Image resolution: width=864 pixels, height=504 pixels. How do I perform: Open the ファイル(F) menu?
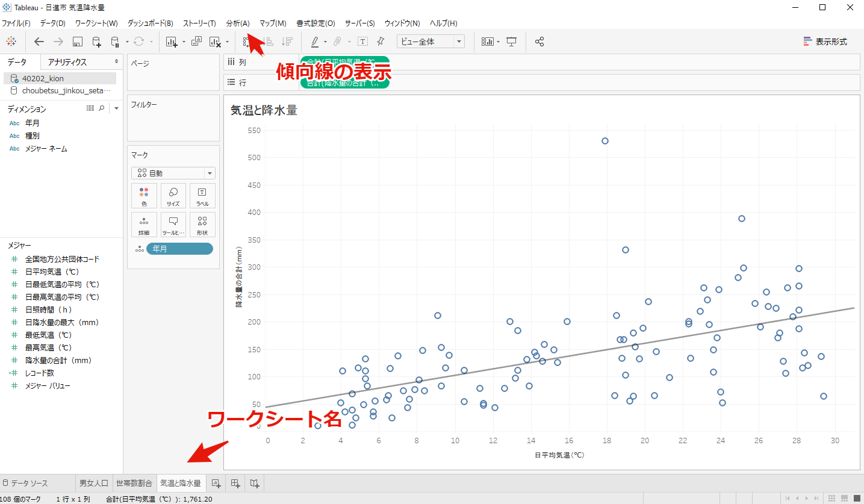pos(16,23)
